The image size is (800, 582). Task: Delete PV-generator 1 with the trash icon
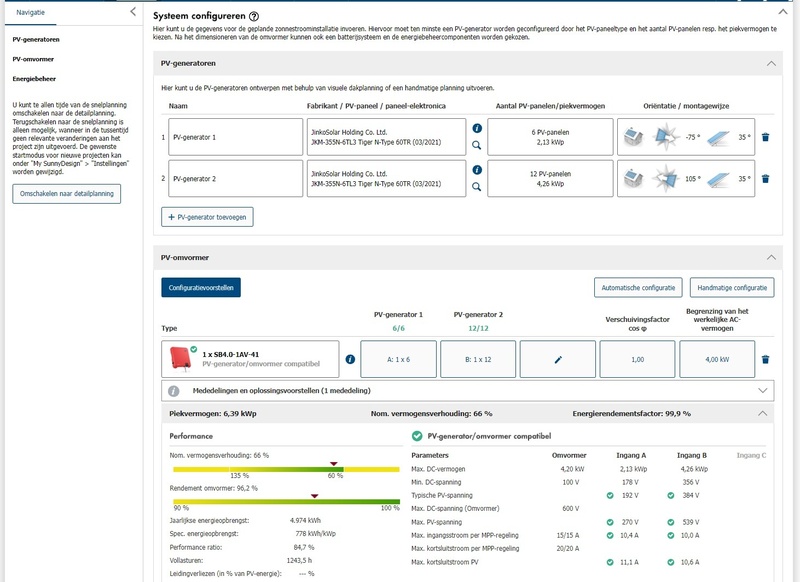click(765, 137)
